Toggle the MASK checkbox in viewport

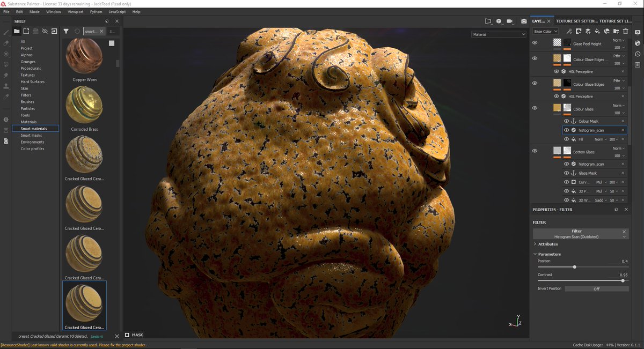coord(127,335)
